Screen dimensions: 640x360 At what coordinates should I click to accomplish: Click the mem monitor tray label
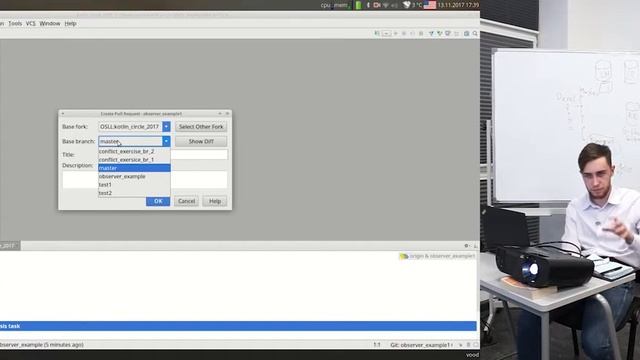point(341,5)
